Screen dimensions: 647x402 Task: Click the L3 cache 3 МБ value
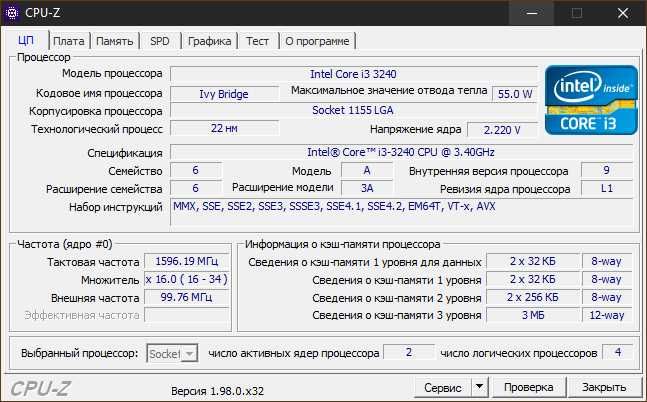coord(533,315)
